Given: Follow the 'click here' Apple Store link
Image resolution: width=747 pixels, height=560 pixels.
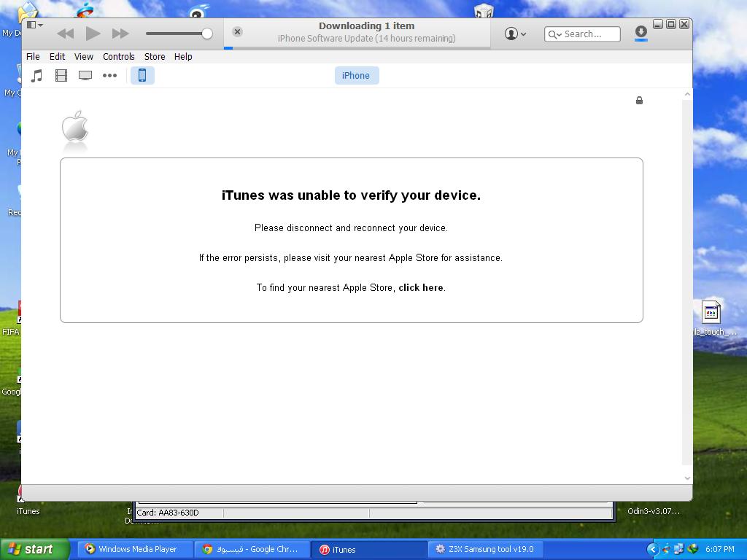Looking at the screenshot, I should pos(421,287).
